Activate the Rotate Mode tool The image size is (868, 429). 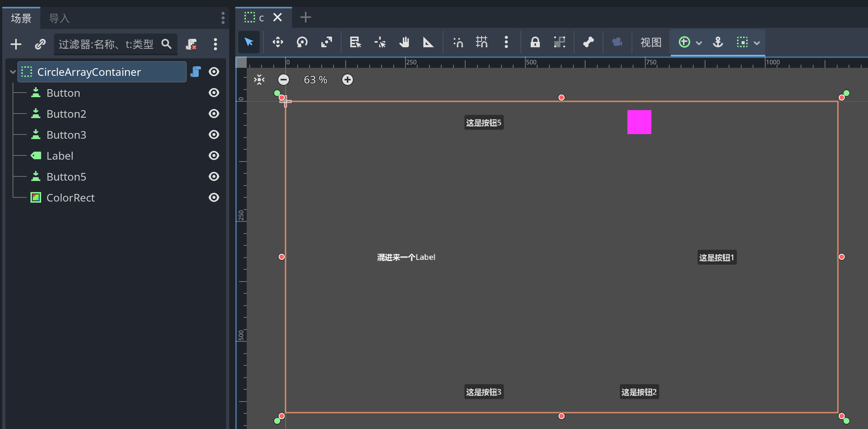click(x=302, y=42)
